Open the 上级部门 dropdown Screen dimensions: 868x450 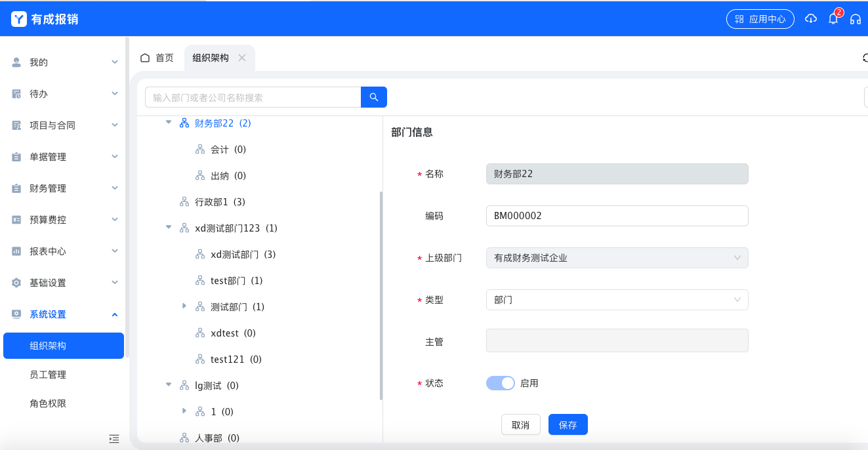click(x=617, y=258)
